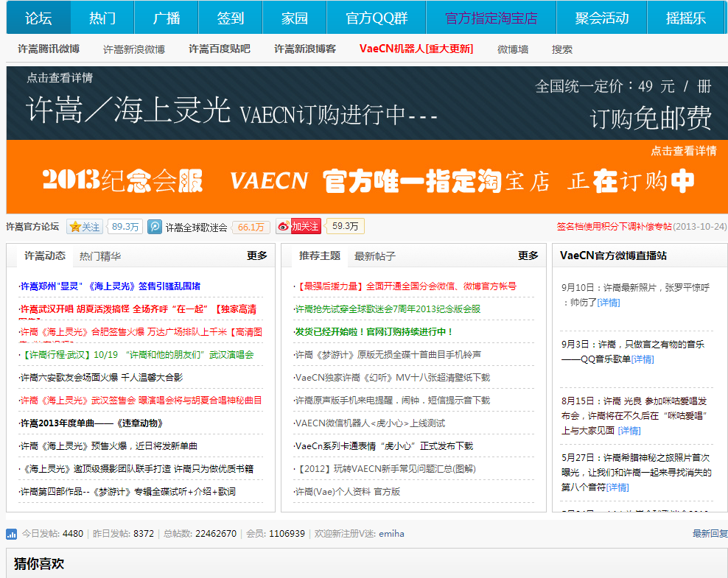Image resolution: width=728 pixels, height=578 pixels.
Task: Open VaeCn系列卡通表情"虎小心" post
Action: coord(385,445)
